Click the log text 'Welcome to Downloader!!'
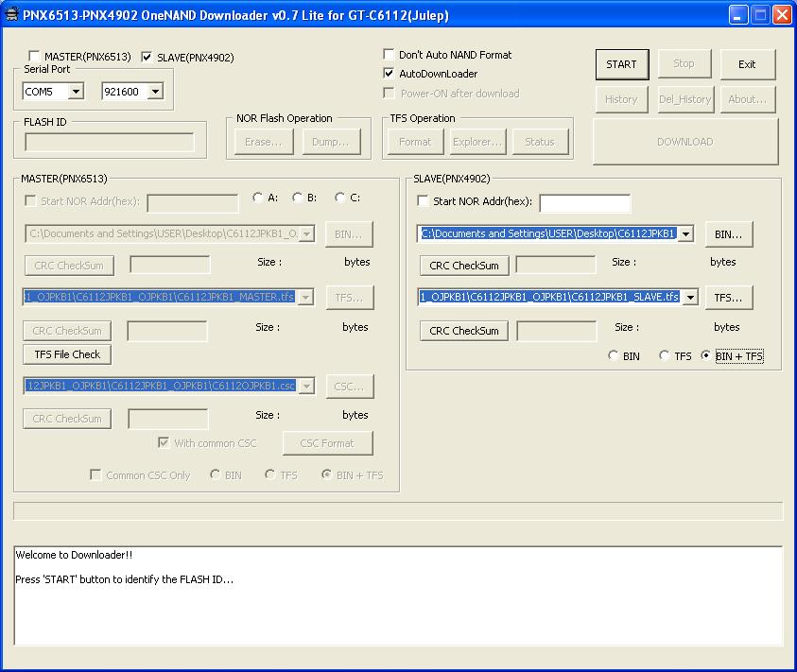797x672 pixels. (x=74, y=555)
